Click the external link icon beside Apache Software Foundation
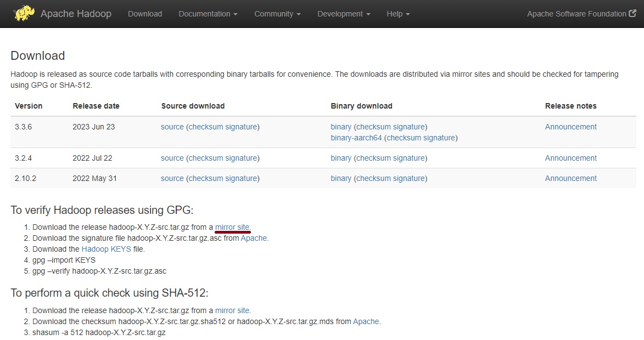This screenshot has width=644, height=340. [x=632, y=13]
